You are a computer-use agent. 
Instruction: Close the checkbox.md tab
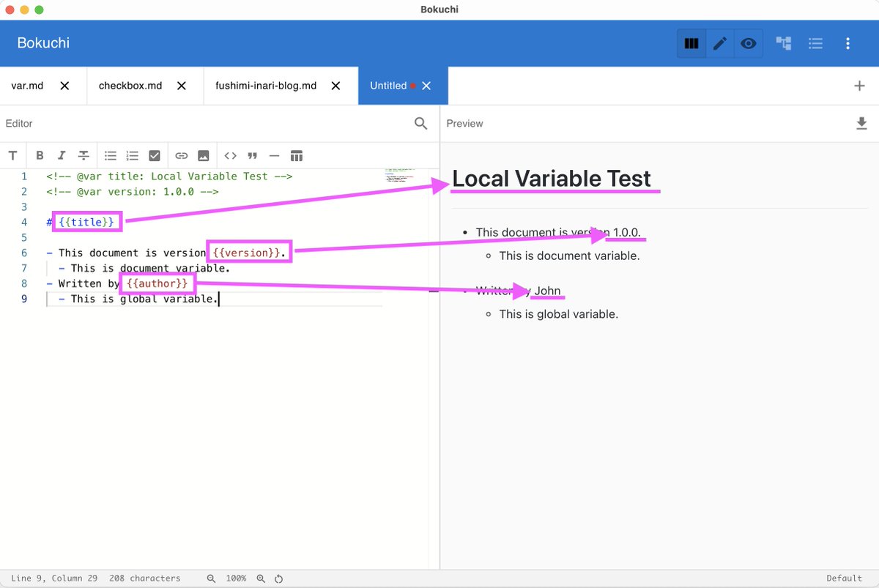[x=182, y=86]
